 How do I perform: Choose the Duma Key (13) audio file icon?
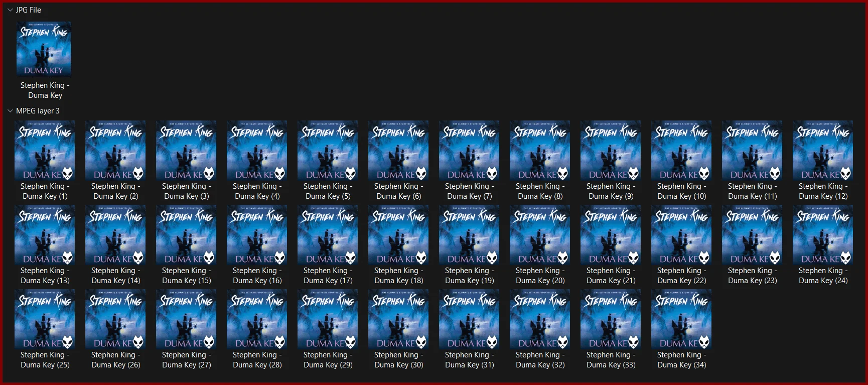pos(45,235)
